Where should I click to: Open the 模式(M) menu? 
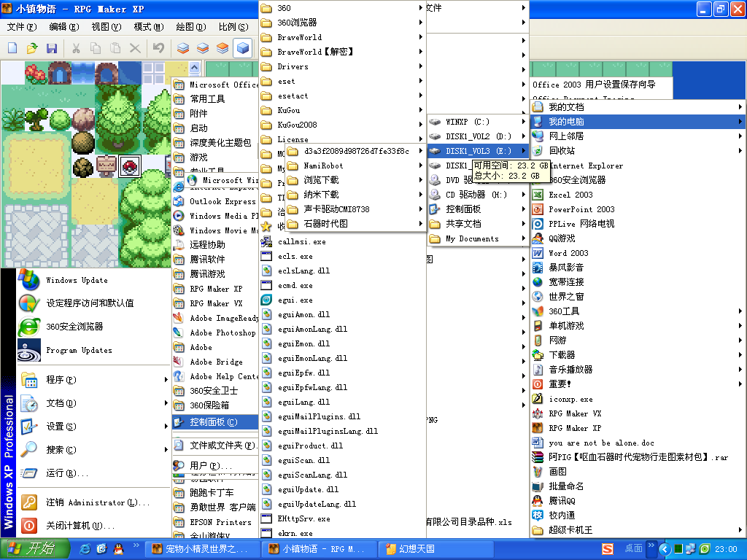tap(149, 27)
